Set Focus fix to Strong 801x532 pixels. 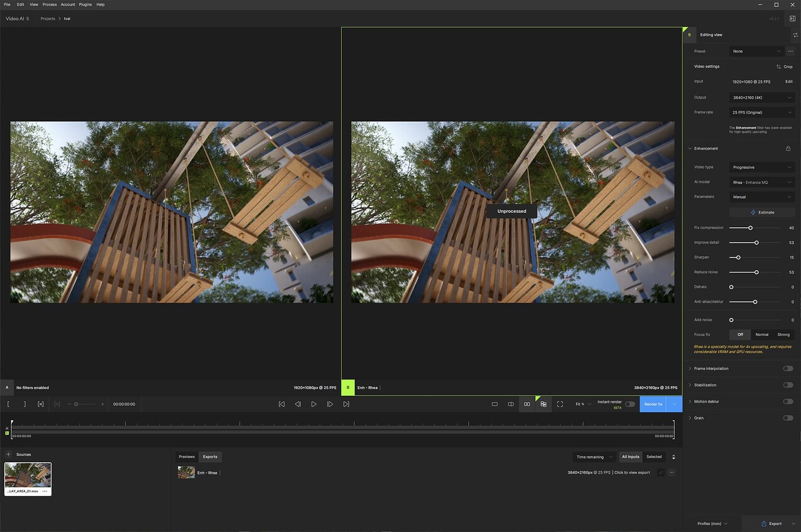(x=783, y=335)
